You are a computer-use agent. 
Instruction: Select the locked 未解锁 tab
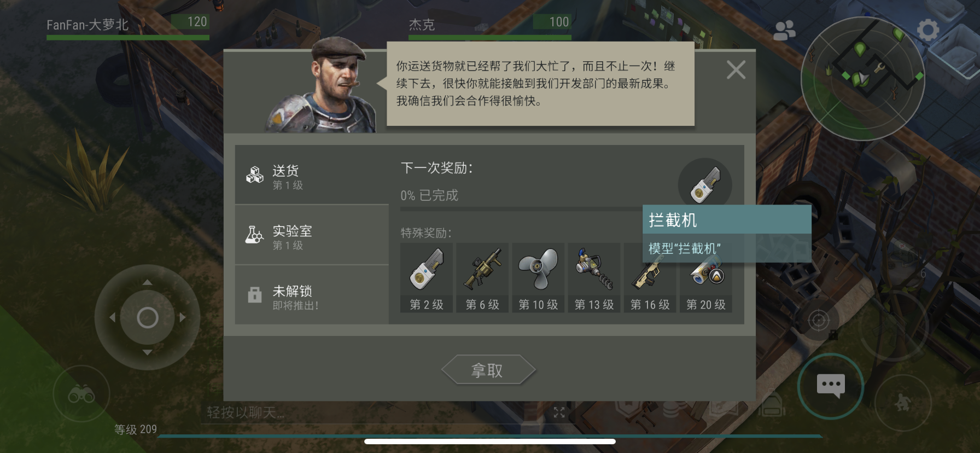[x=312, y=295]
